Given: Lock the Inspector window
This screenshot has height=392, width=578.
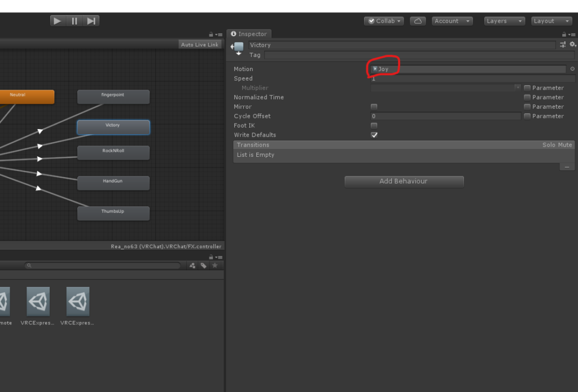Looking at the screenshot, I should [564, 34].
